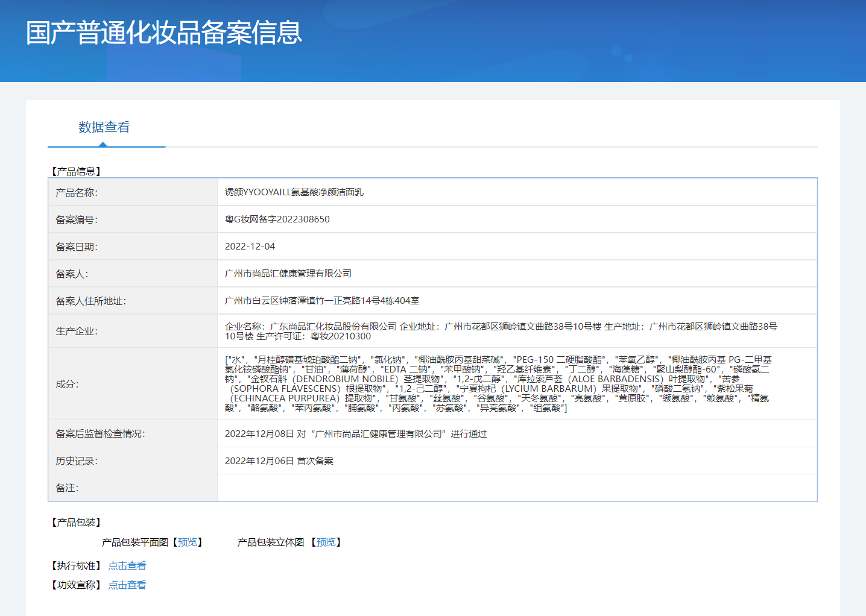Open the 数据查看 tab
Screen dimensions: 866x616
tap(104, 127)
